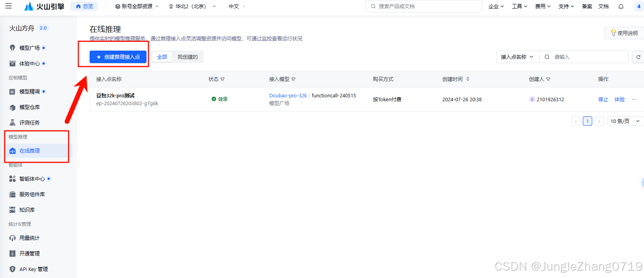Screen dimensions: 644x278
Task: Click the 体验 action link
Action: (x=619, y=99)
